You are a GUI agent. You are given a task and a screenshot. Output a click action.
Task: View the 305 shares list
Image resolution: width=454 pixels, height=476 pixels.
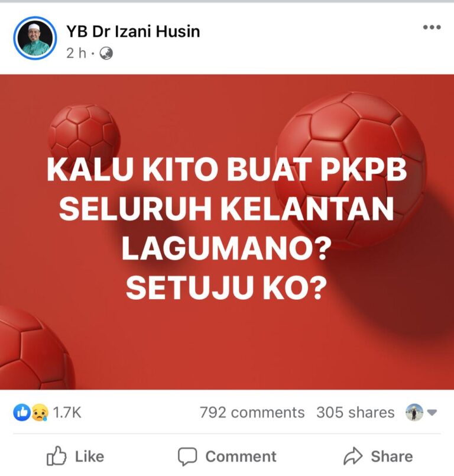pos(355,413)
